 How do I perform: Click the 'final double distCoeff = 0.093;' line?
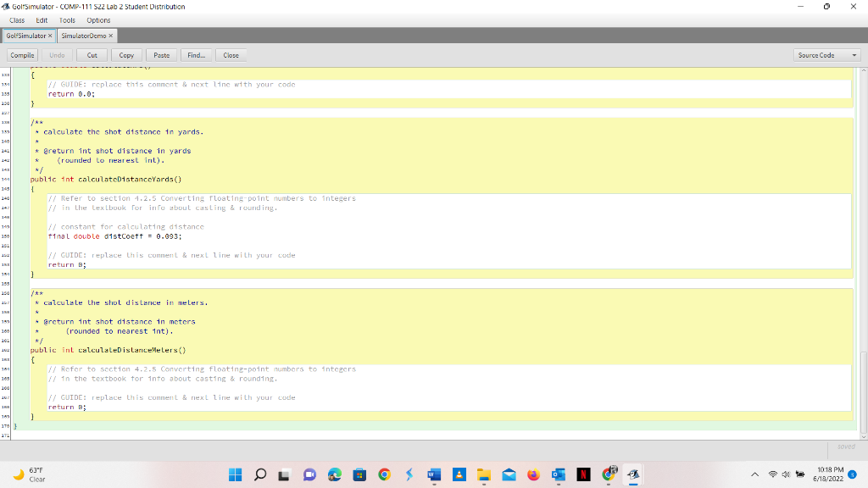click(114, 236)
